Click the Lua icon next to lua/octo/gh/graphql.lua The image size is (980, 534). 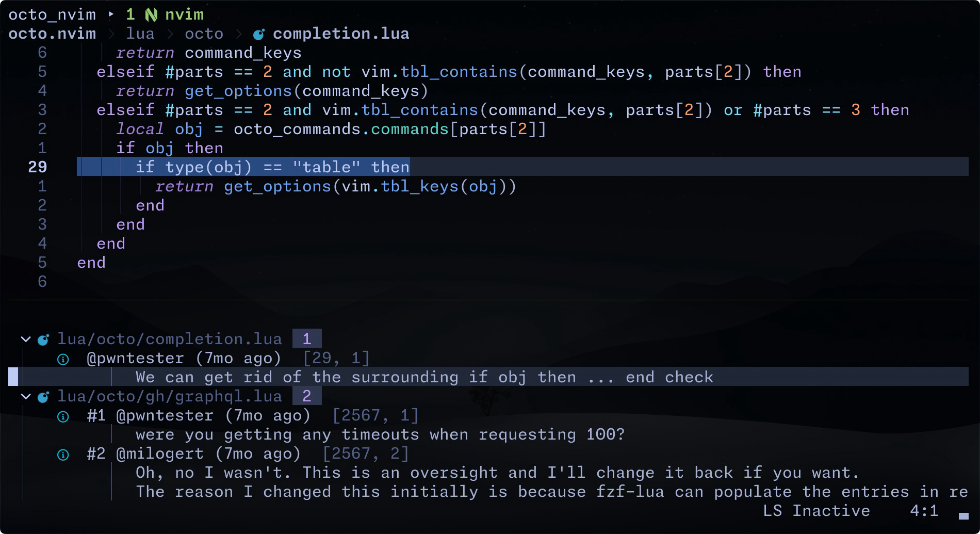[x=44, y=397]
